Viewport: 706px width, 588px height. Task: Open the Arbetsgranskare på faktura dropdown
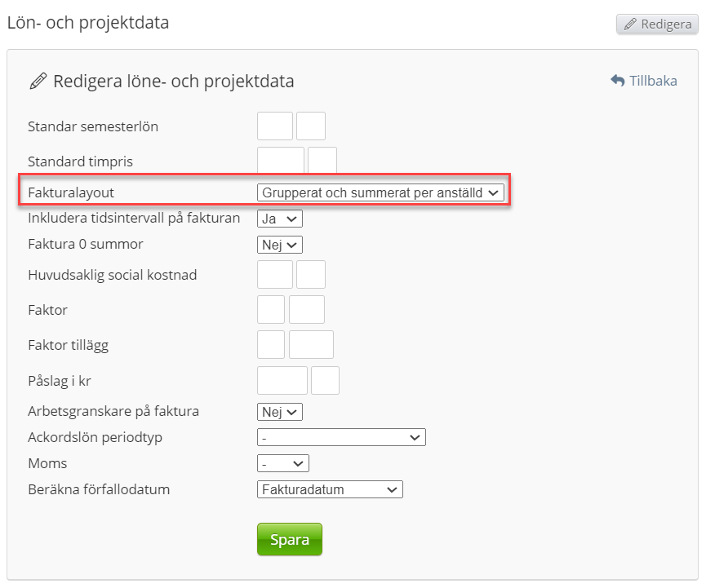pos(280,412)
